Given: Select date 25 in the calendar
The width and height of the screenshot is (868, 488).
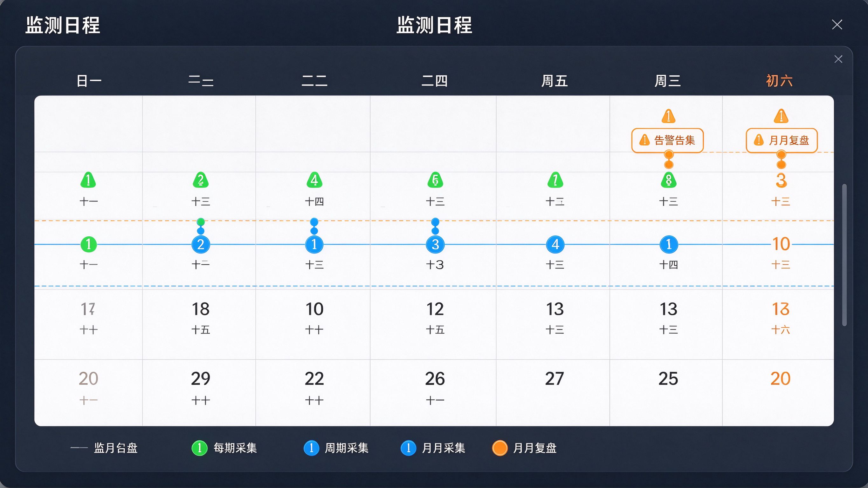Looking at the screenshot, I should pyautogui.click(x=668, y=378).
